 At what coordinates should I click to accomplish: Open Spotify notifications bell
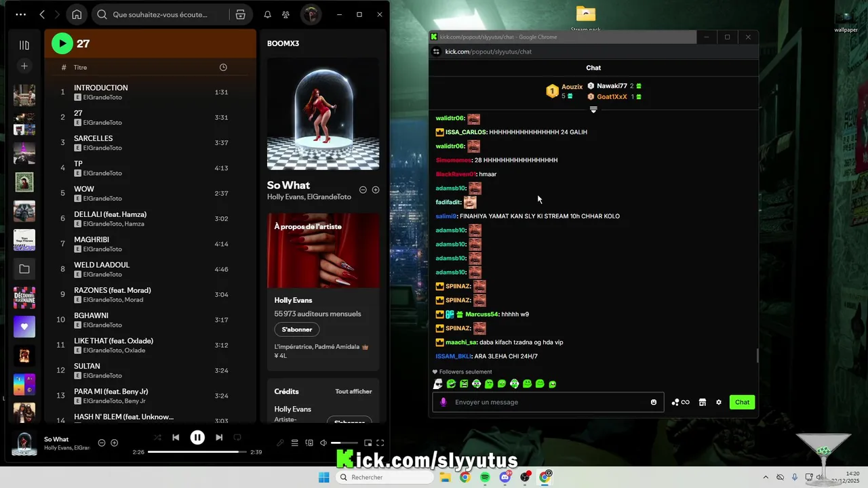(267, 14)
